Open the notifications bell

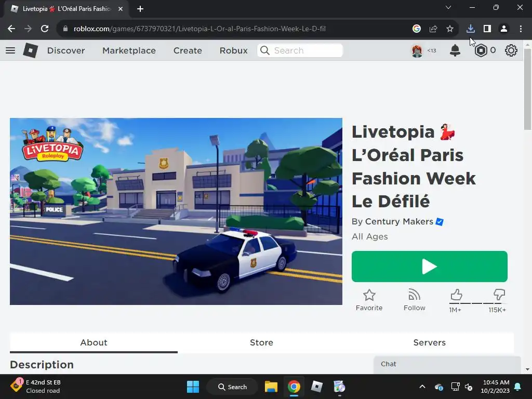(455, 50)
